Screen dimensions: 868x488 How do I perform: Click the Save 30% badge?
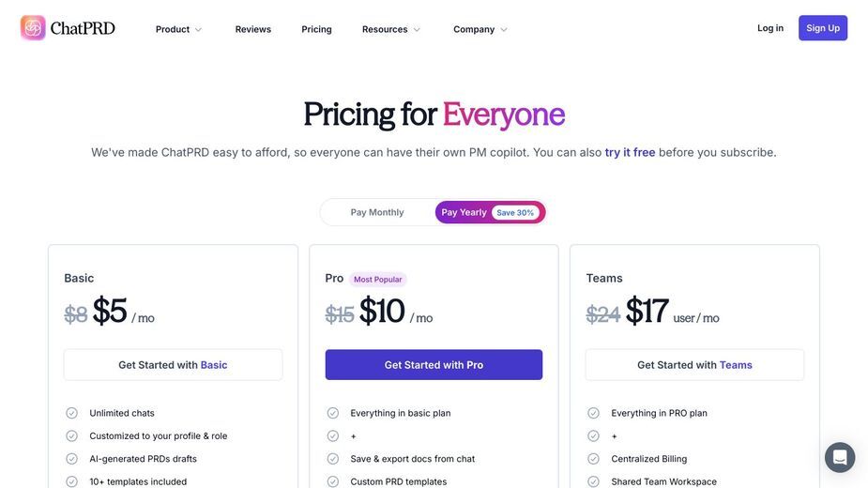(515, 213)
